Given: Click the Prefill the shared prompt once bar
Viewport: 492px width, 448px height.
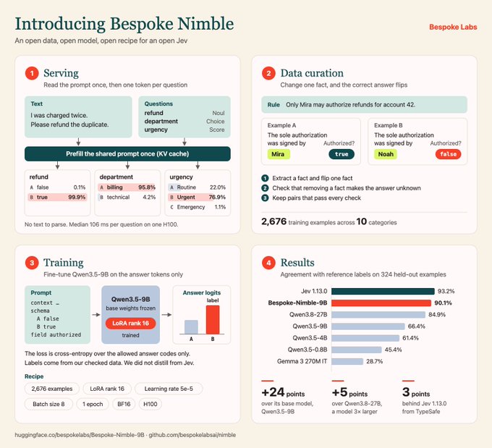Looking at the screenshot, I should click(127, 154).
